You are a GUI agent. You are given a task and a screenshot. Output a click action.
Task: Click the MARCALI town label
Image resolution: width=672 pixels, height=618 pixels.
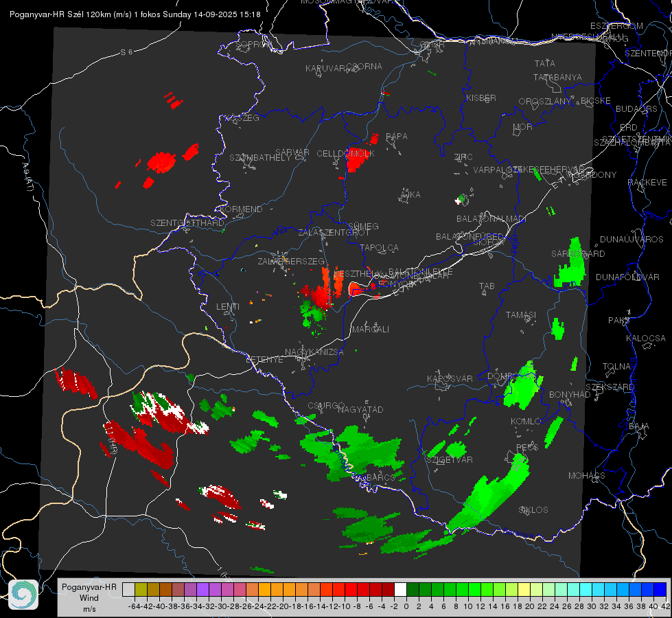(371, 330)
